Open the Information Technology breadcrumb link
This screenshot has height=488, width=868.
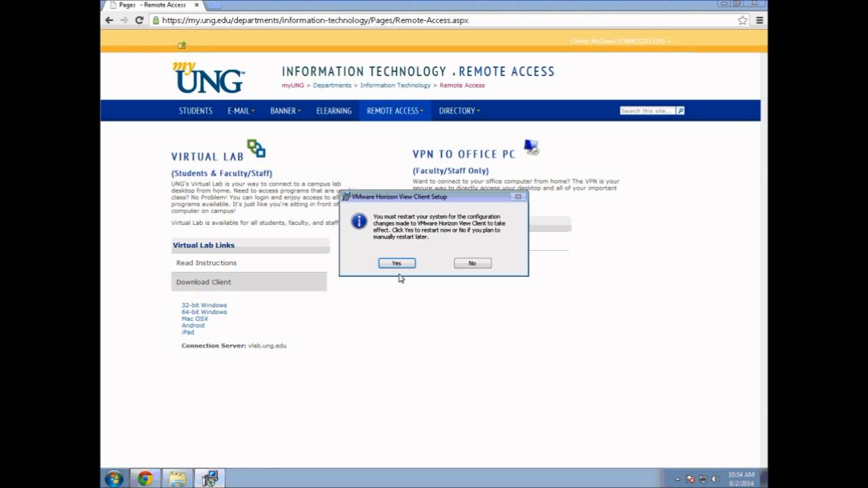pyautogui.click(x=395, y=85)
